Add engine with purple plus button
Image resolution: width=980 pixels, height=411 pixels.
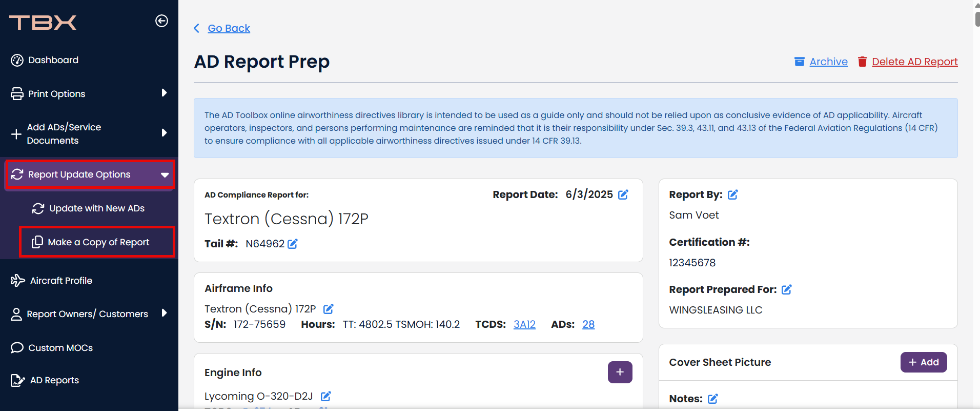(x=620, y=372)
